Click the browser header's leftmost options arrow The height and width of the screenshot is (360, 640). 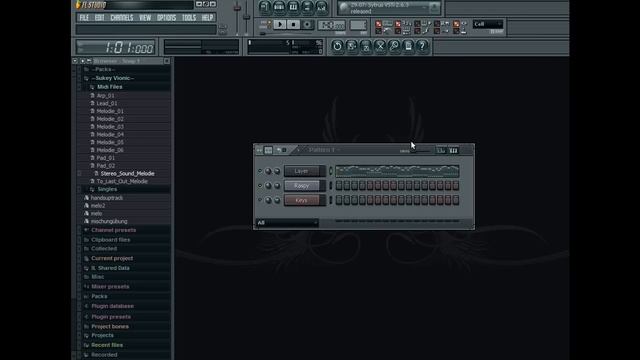pyautogui.click(x=75, y=61)
